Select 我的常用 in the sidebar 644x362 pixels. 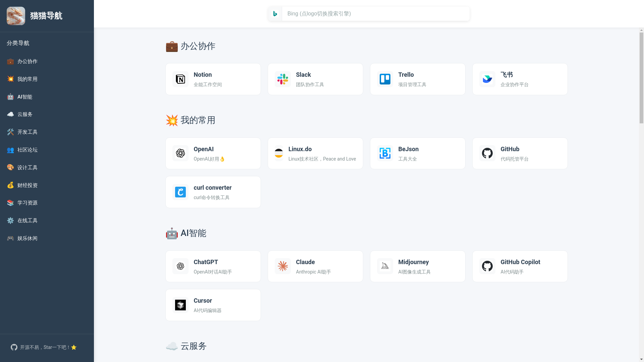(47, 79)
